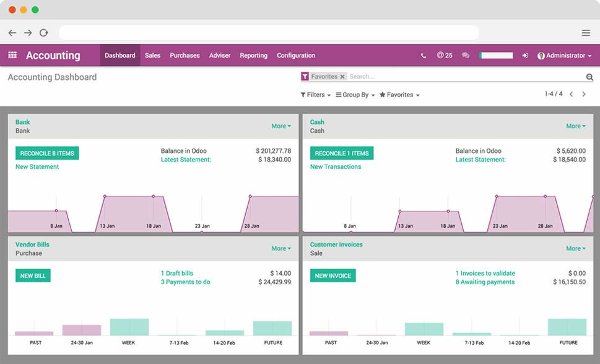Image resolution: width=600 pixels, height=364 pixels.
Task: Click the hamburger menu icon at top right
Action: click(585, 32)
